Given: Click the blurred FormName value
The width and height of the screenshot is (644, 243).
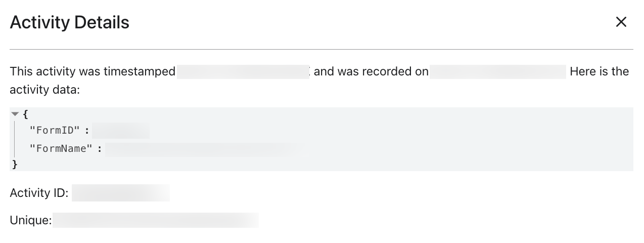Looking at the screenshot, I should 202,149.
